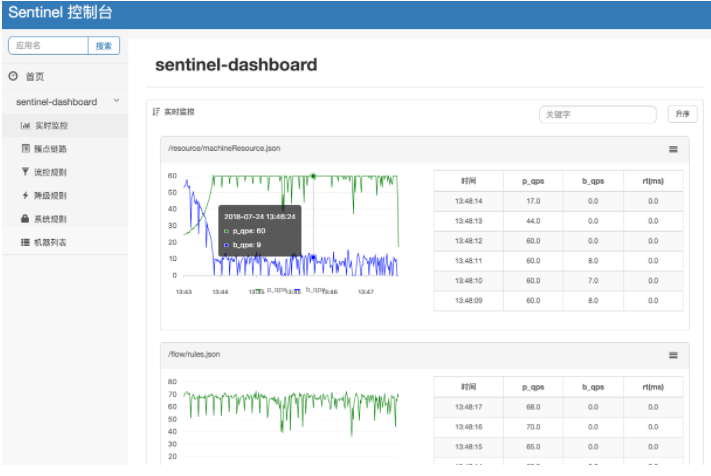Click the blue b_qps data point marker
This screenshot has width=711, height=476.
pos(313,257)
